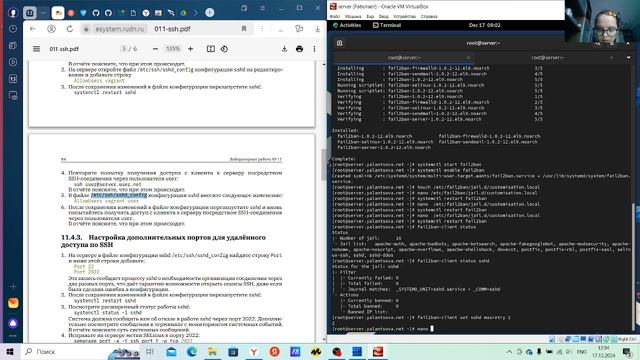Click the 125% zoom level field
The image size is (640, 360).
pyautogui.click(x=173, y=49)
